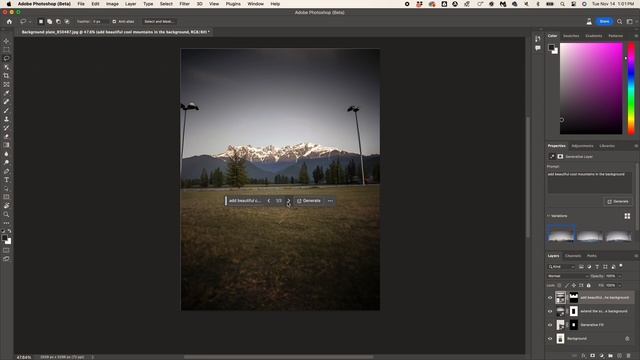Image resolution: width=640 pixels, height=360 pixels.
Task: Select the Eraser tool
Action: tap(6, 136)
